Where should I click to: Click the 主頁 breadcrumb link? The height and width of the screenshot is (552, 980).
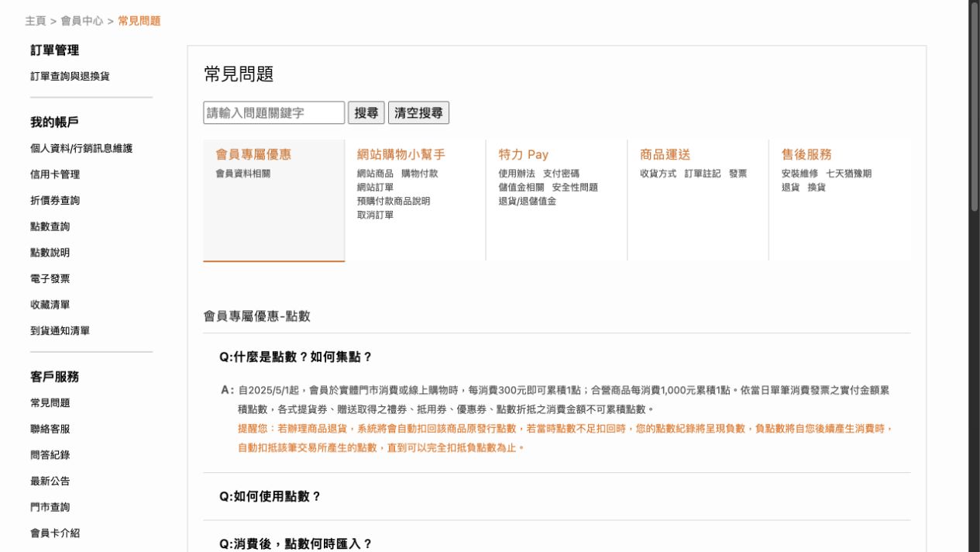point(35,21)
